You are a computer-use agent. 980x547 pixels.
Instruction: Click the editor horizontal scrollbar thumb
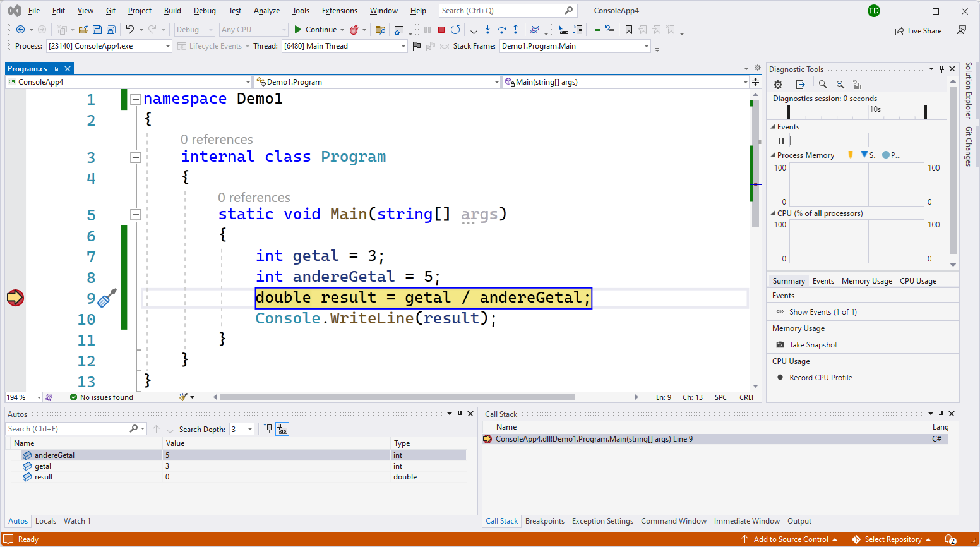point(397,397)
